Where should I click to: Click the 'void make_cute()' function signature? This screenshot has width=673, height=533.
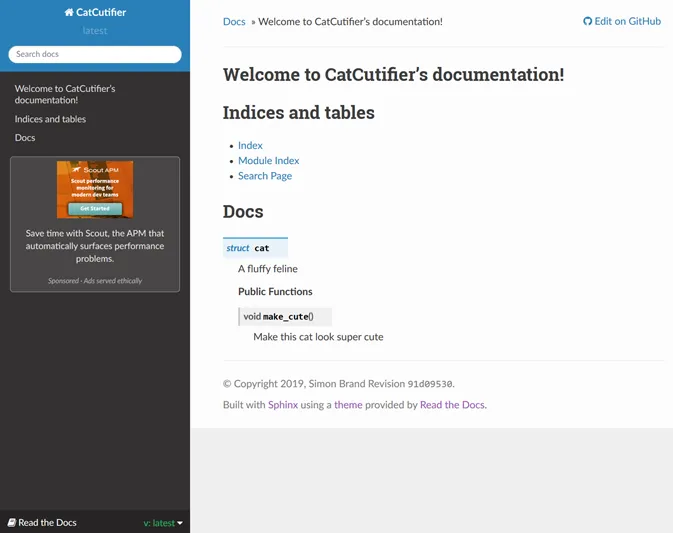[x=285, y=317]
